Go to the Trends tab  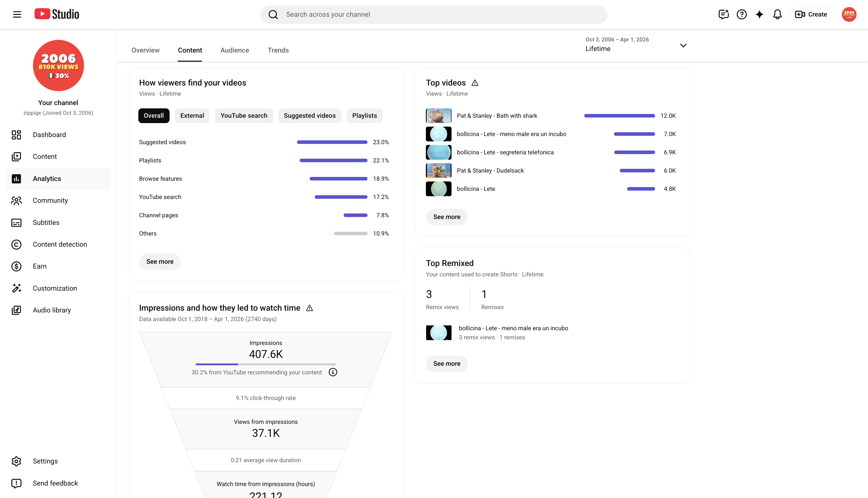click(x=278, y=50)
